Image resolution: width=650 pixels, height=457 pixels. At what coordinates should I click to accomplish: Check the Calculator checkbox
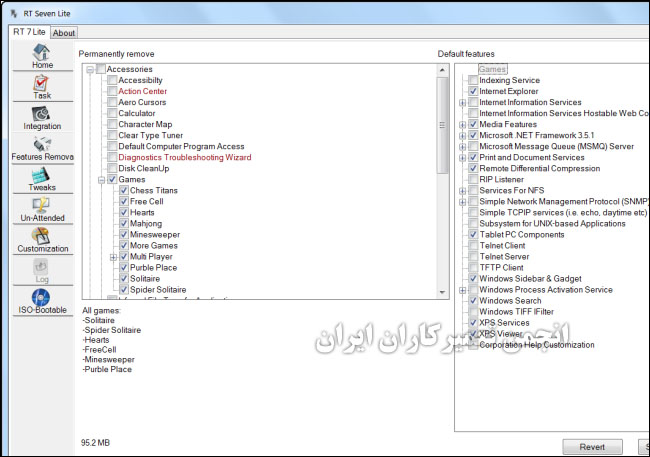tap(112, 113)
